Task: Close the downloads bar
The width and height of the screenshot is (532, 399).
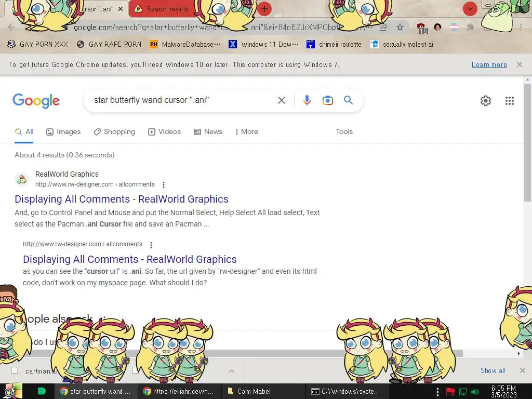Action: pyautogui.click(x=523, y=370)
